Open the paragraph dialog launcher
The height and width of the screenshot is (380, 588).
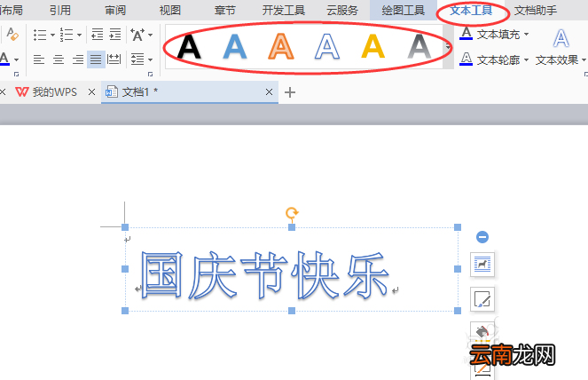tap(151, 74)
